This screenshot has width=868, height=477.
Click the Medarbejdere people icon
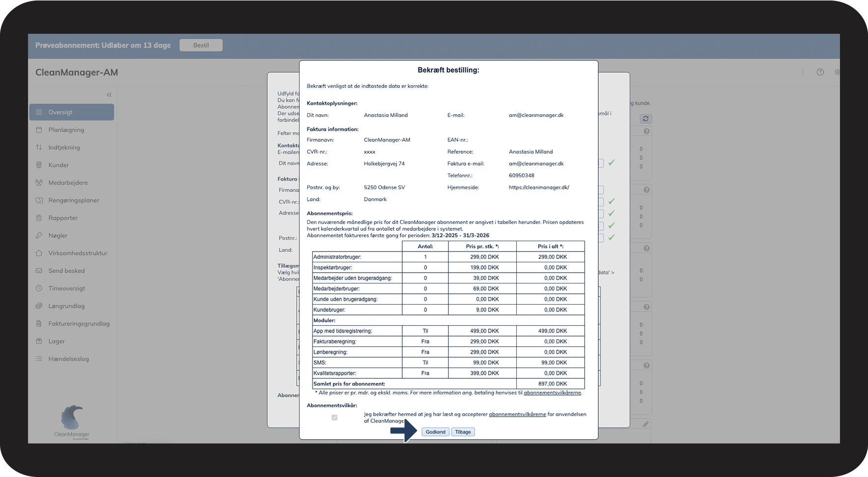point(39,183)
